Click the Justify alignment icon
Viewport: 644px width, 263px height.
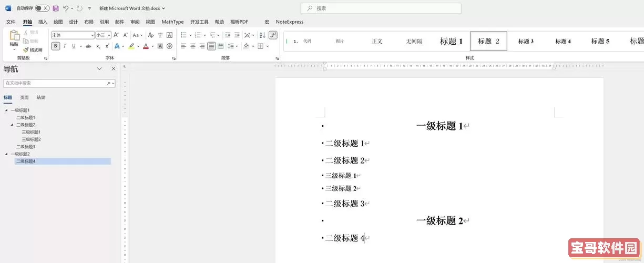(211, 46)
